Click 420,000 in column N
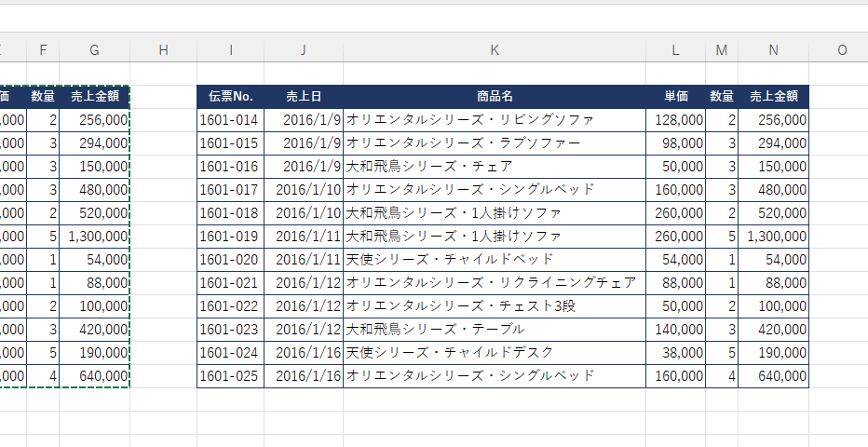Image resolution: width=868 pixels, height=447 pixels. (773, 329)
